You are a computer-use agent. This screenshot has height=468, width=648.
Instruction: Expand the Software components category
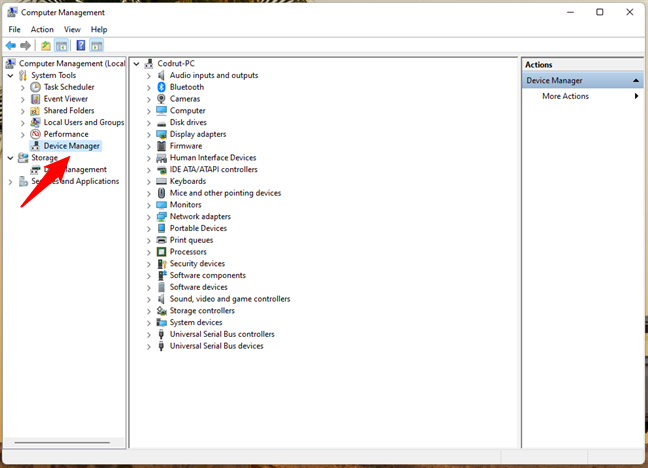[149, 276]
